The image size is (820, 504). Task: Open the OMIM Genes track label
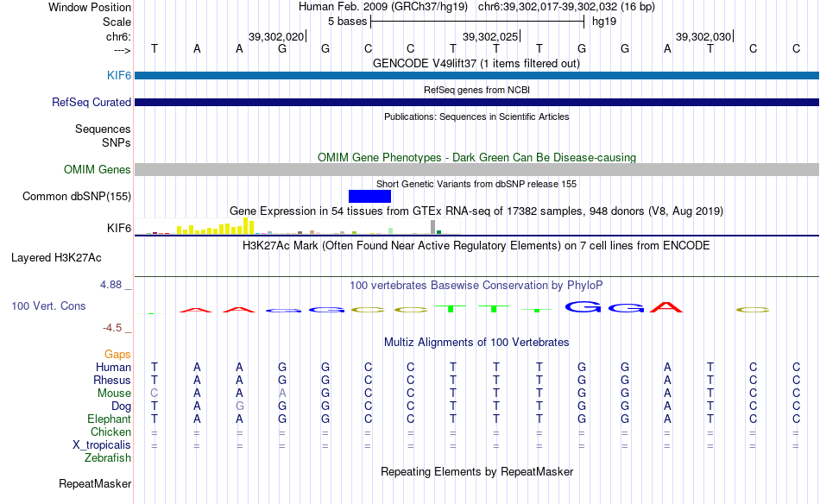click(x=97, y=169)
